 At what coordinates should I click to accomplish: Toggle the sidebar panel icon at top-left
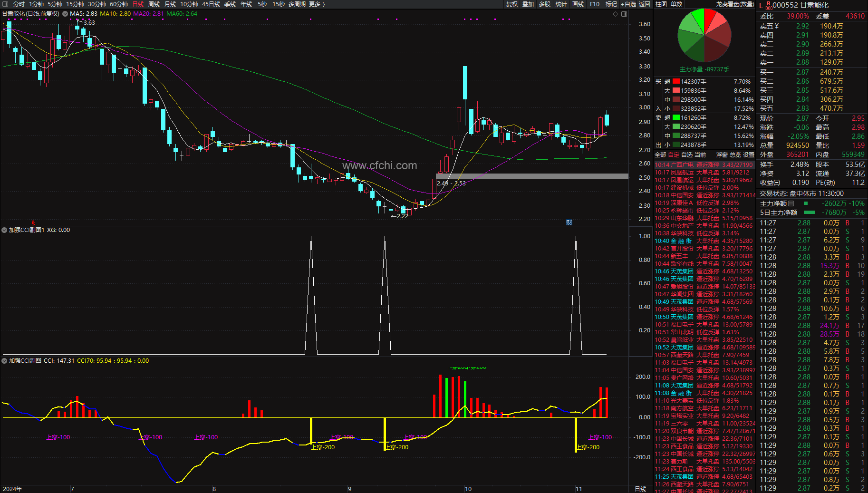[x=5, y=4]
